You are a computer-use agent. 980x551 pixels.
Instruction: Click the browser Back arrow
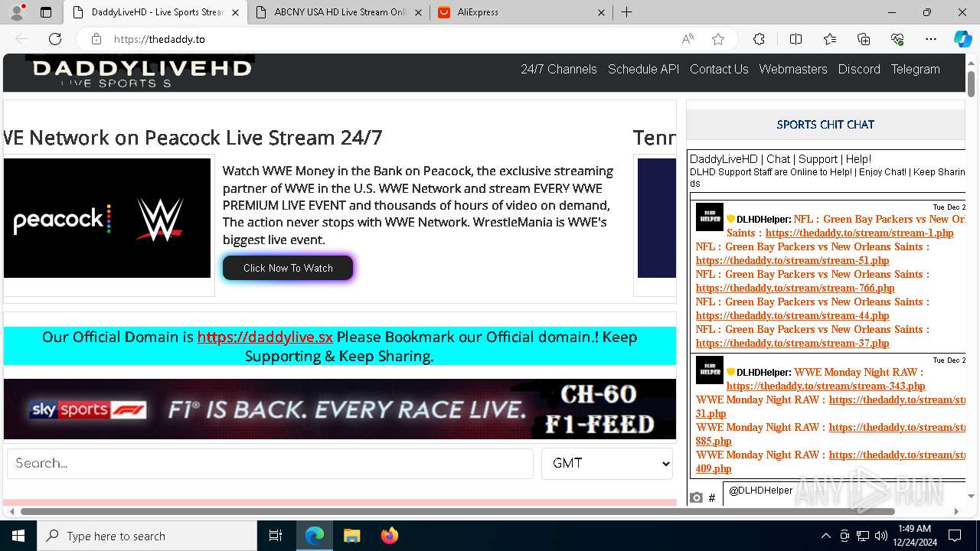point(21,39)
